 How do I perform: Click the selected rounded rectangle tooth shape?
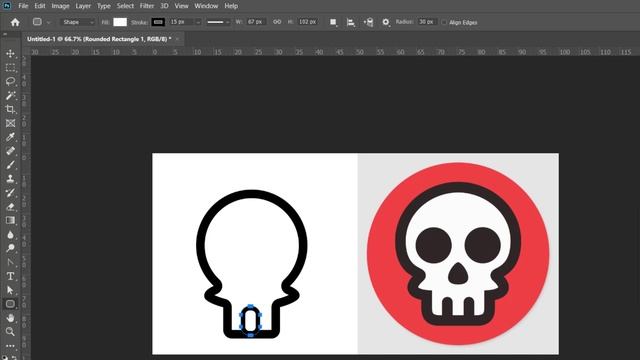(250, 320)
